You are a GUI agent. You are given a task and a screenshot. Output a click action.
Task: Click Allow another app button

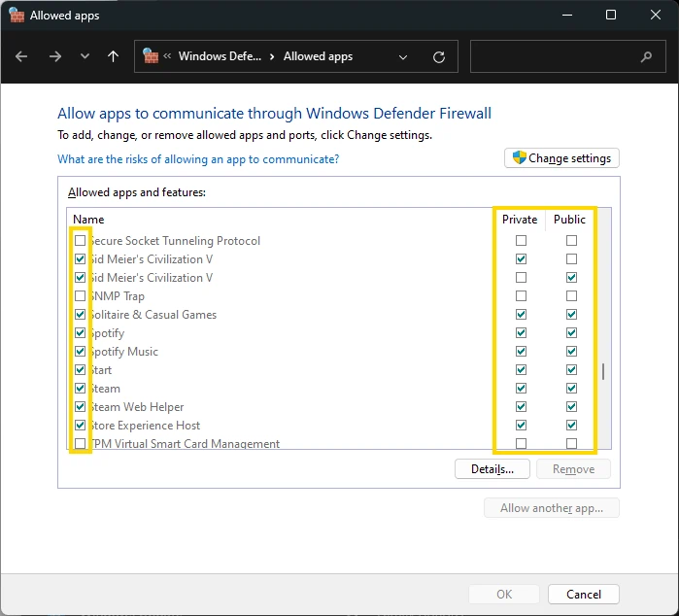pyautogui.click(x=551, y=508)
